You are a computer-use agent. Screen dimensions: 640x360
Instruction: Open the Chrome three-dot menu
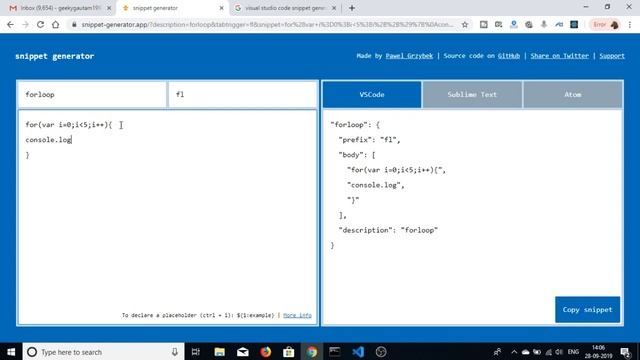pyautogui.click(x=630, y=24)
